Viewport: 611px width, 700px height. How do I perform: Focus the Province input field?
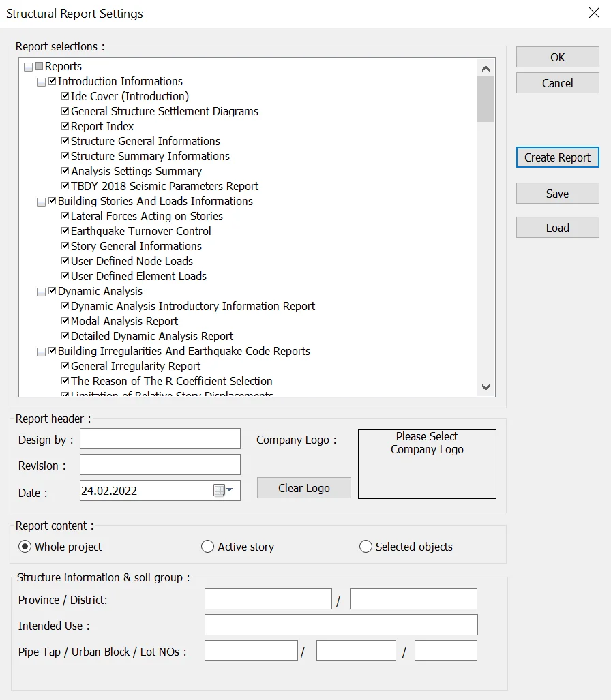click(x=269, y=599)
